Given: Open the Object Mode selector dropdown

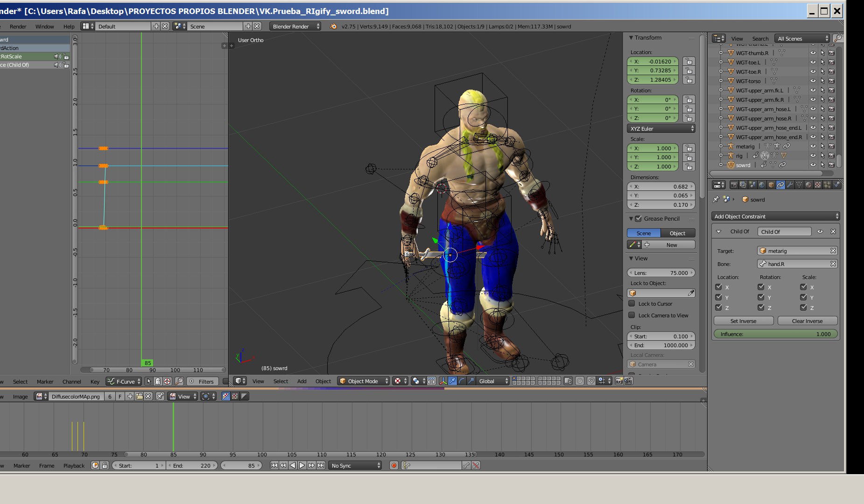Looking at the screenshot, I should click(364, 381).
